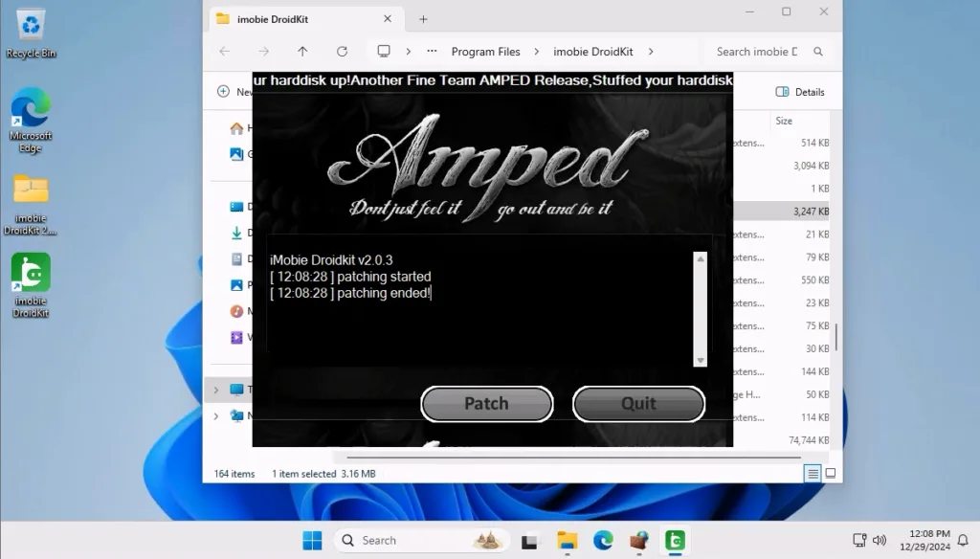980x559 pixels.
Task: Open the Recycle Bin desktop icon
Action: click(31, 34)
